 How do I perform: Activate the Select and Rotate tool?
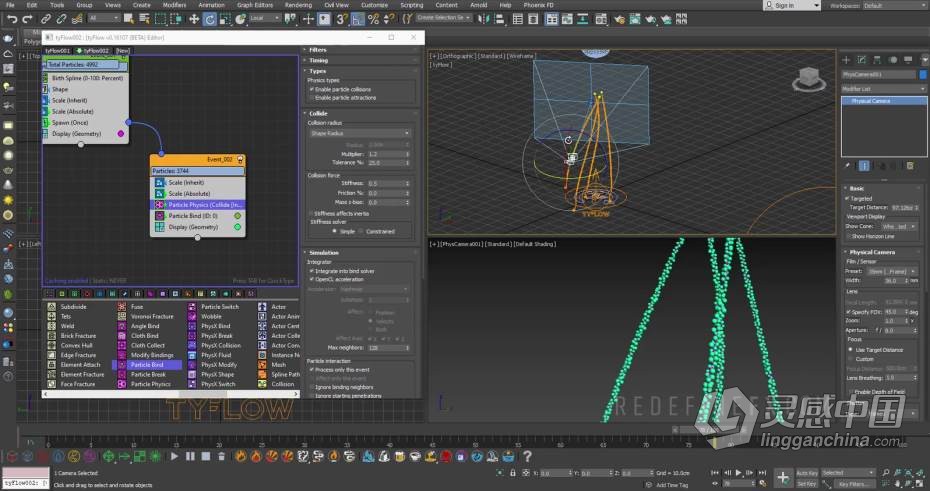209,19
